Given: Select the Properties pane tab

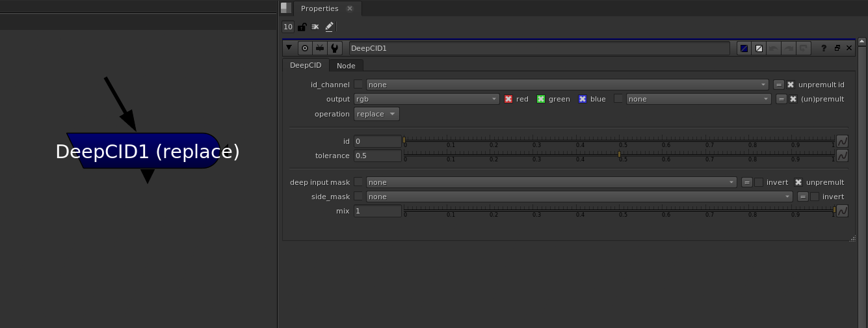Looking at the screenshot, I should (x=319, y=8).
